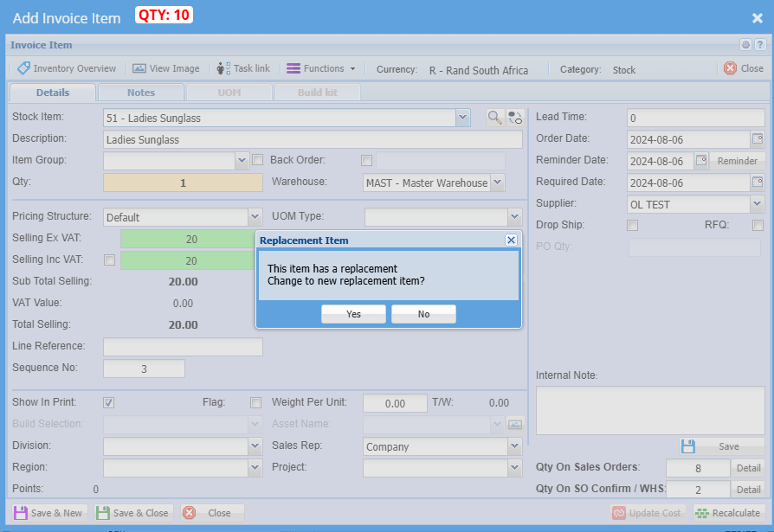Switch to the Notes tab
The width and height of the screenshot is (774, 532).
pyautogui.click(x=141, y=93)
